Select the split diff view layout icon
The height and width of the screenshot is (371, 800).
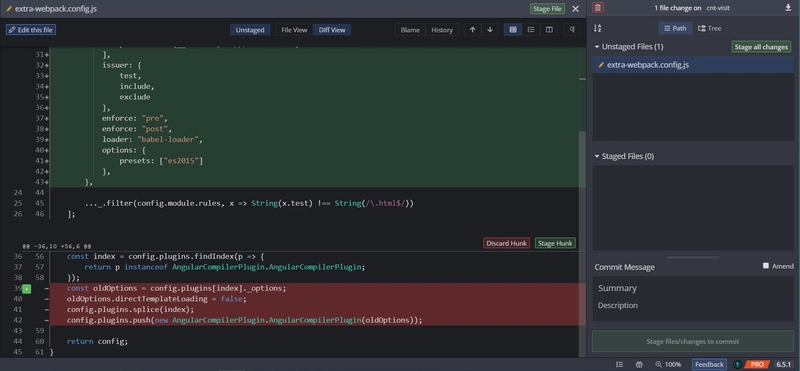[x=549, y=30]
